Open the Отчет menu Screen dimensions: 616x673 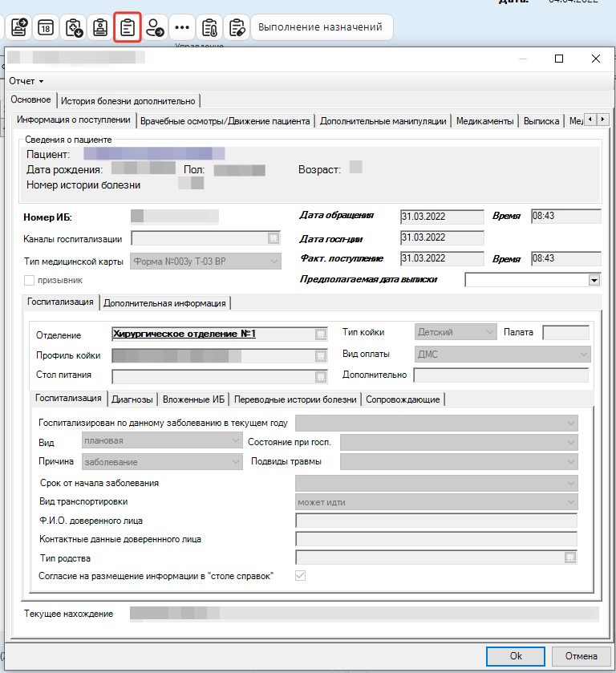click(x=26, y=81)
